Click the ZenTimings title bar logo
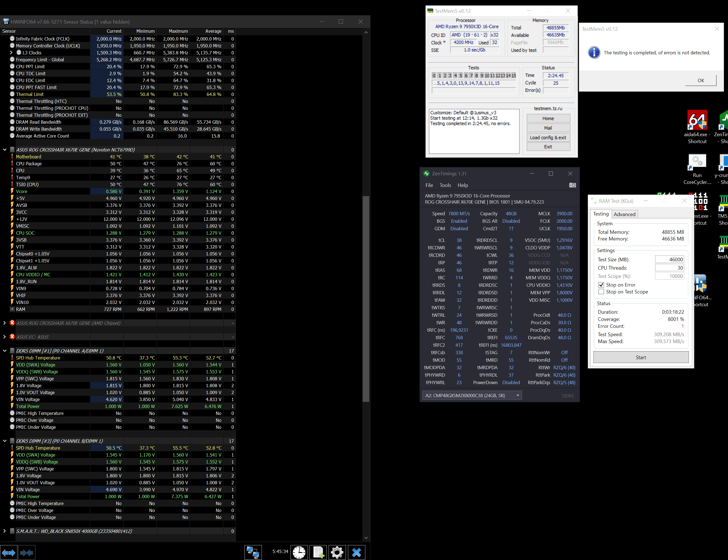This screenshot has height=560, width=728. pyautogui.click(x=426, y=174)
